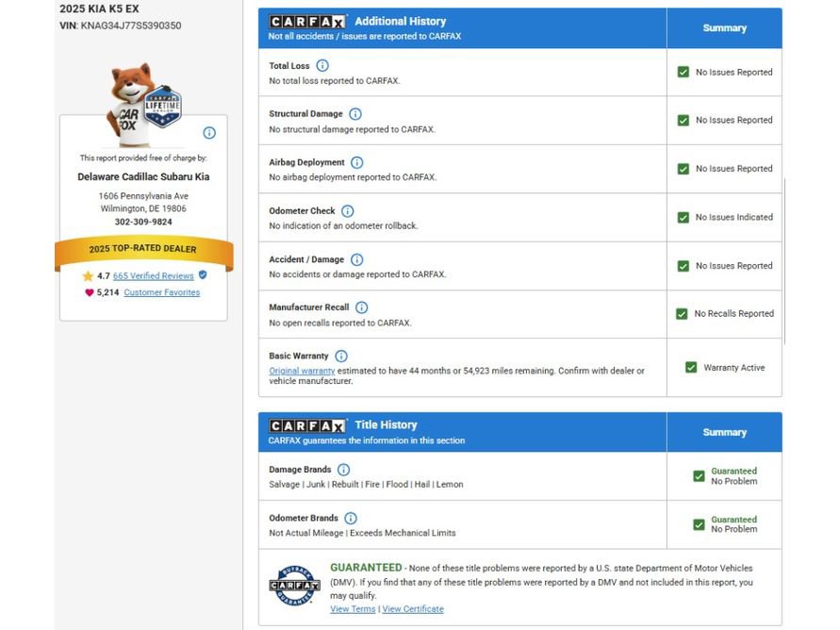This screenshot has width=840, height=630.
Task: Click the 'Warranty Active' summary text
Action: pos(733,368)
